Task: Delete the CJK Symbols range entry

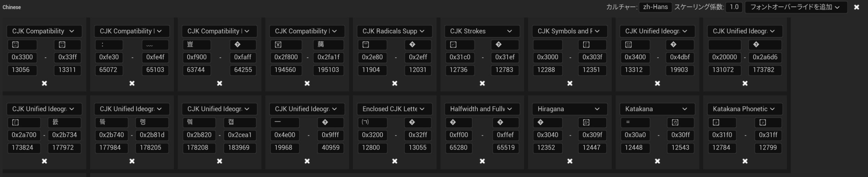Action: [570, 83]
